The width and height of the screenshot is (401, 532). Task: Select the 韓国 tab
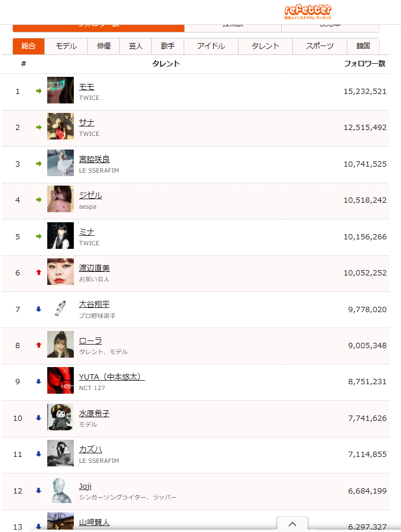tap(363, 46)
